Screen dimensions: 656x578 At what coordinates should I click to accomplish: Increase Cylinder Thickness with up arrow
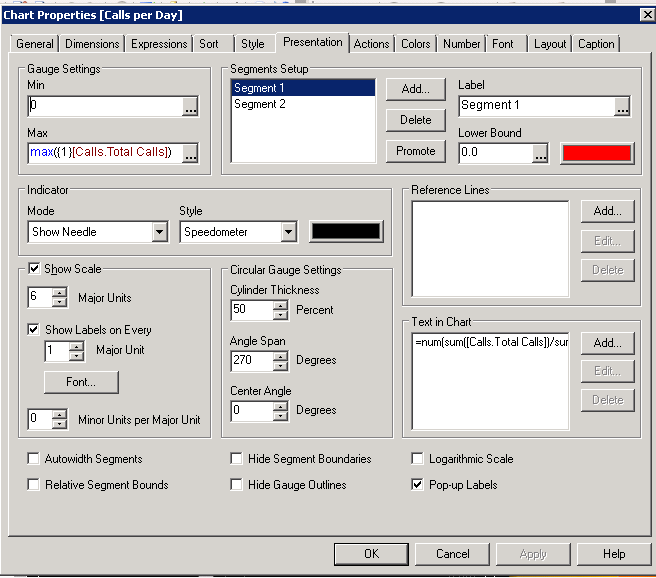coord(279,305)
